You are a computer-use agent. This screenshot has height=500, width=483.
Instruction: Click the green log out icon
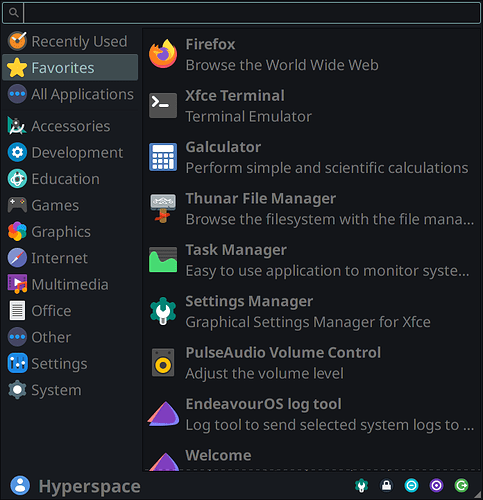(461, 485)
